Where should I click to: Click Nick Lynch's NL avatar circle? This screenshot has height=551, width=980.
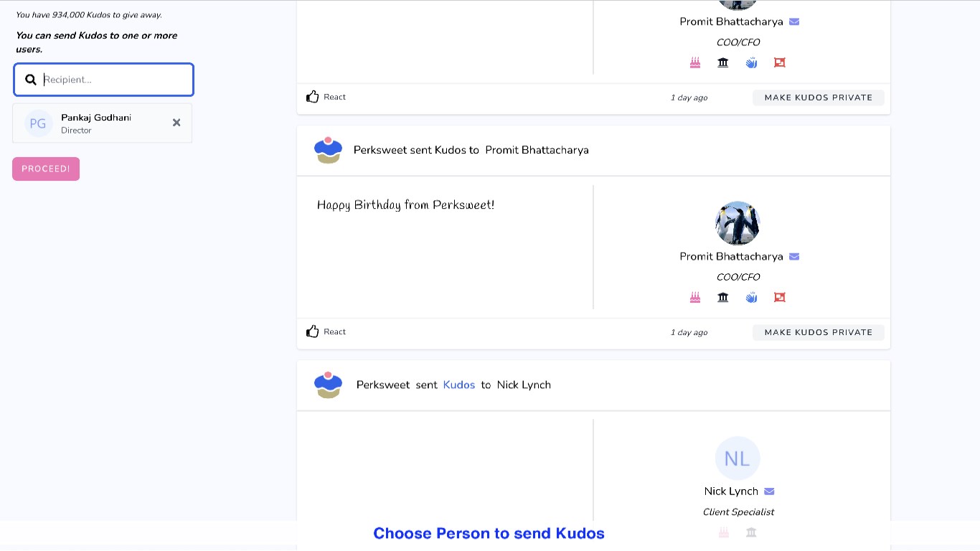[x=738, y=458]
